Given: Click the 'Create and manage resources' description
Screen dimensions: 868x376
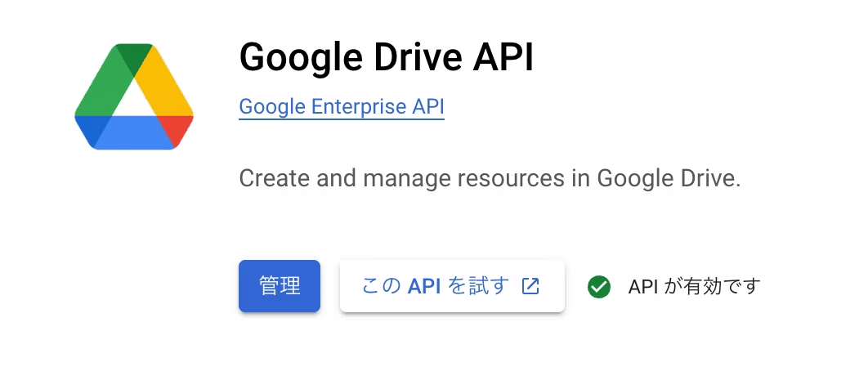Looking at the screenshot, I should 490,179.
